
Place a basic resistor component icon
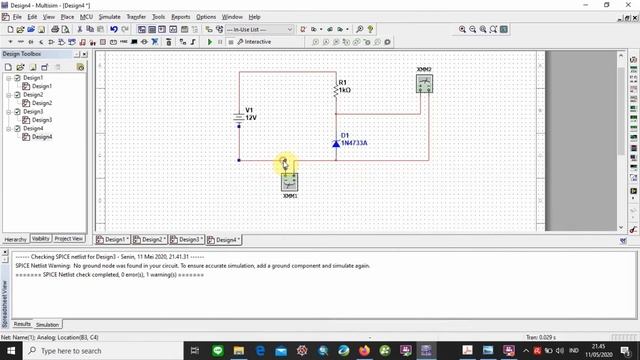20,42
